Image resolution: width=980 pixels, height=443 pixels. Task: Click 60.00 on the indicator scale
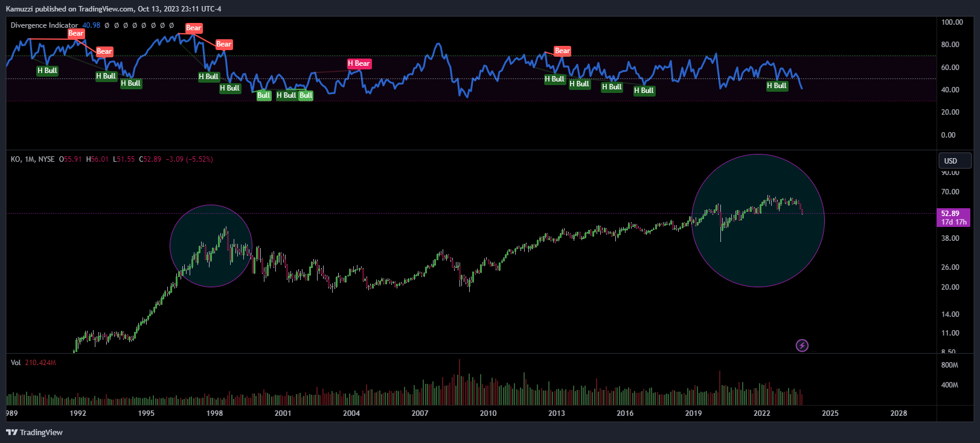pyautogui.click(x=950, y=68)
